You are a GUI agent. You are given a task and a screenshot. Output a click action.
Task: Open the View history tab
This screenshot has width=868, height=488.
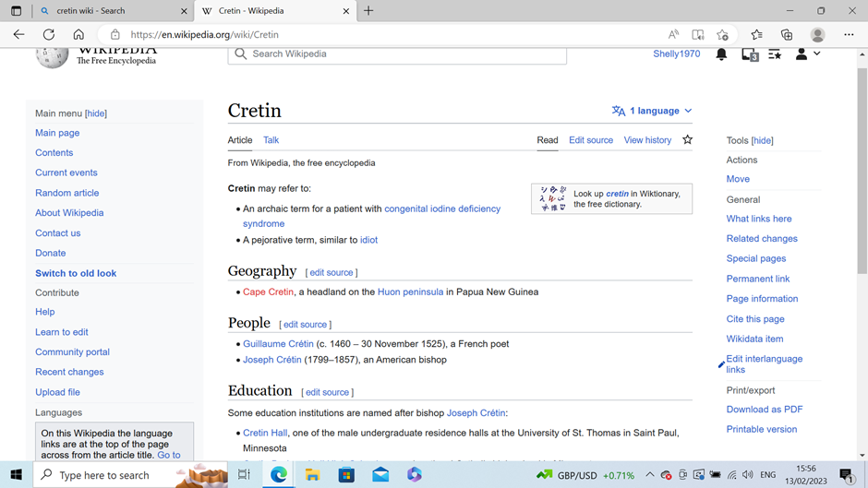tap(647, 140)
